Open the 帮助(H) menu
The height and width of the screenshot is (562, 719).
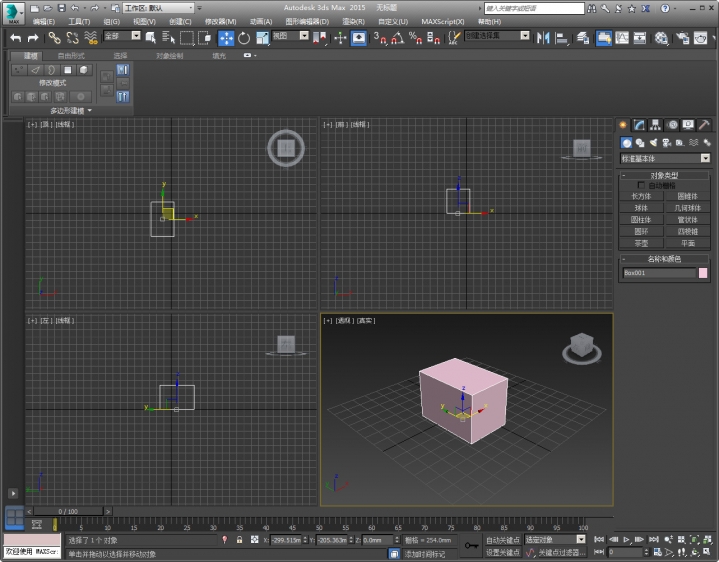tap(489, 21)
